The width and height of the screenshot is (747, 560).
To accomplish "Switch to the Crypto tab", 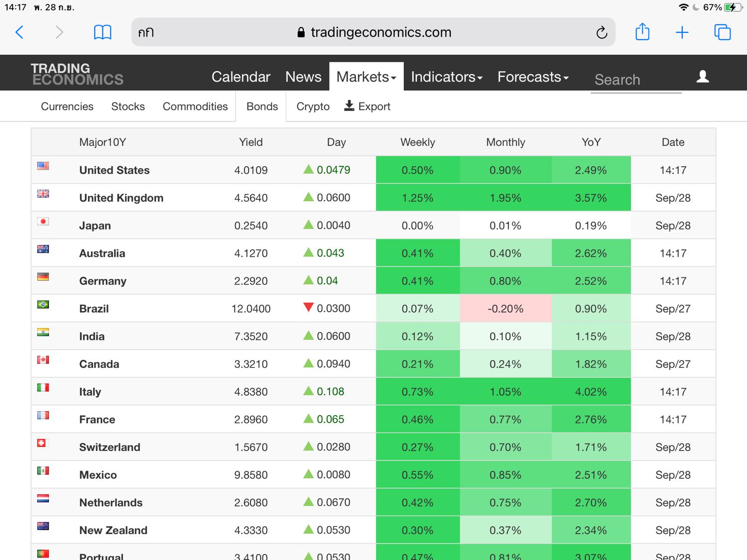I will click(x=313, y=107).
